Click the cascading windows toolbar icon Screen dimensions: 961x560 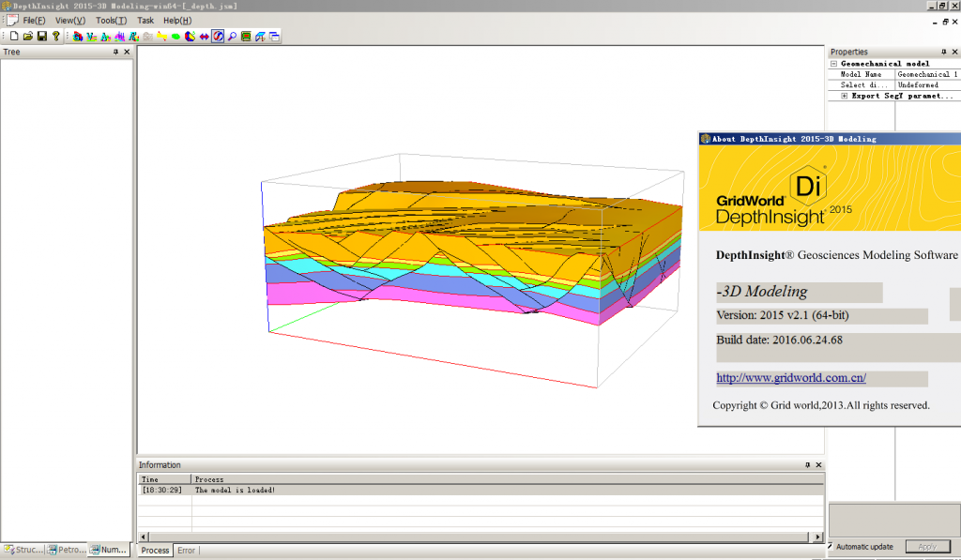(x=275, y=37)
